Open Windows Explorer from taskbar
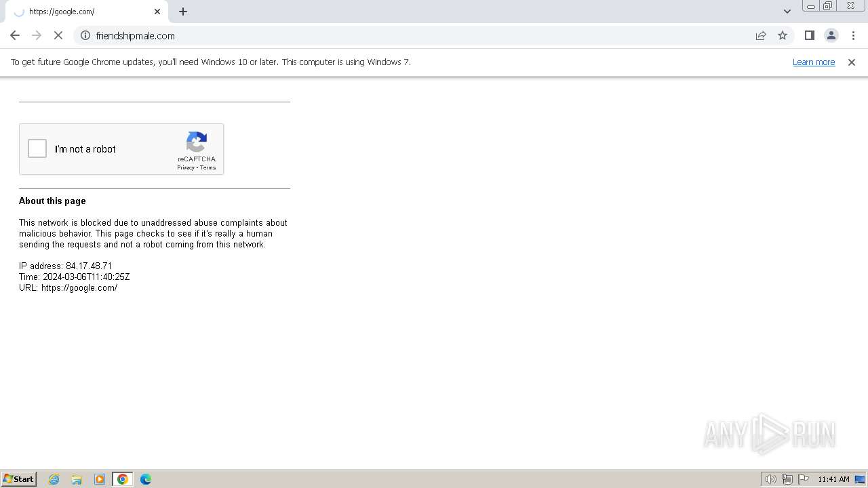Viewport: 868px width, 488px height. tap(77, 479)
